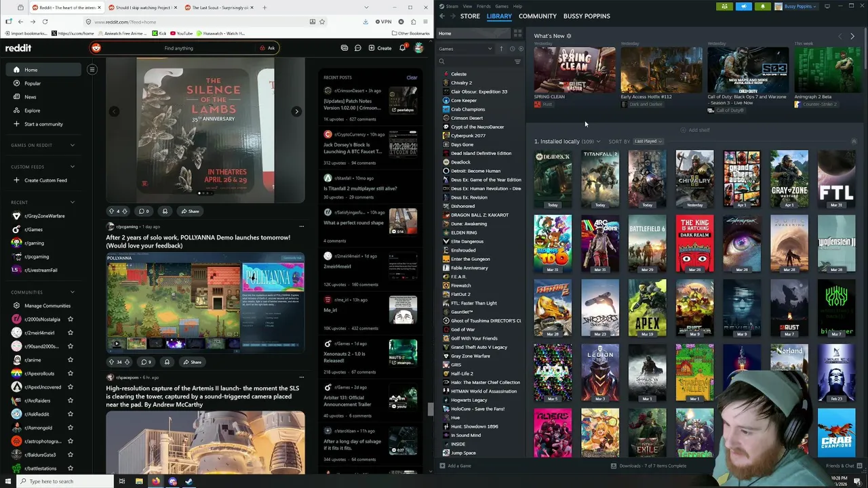Favorite r/Asmongold with star
This screenshot has height=488, width=868.
[x=70, y=428]
